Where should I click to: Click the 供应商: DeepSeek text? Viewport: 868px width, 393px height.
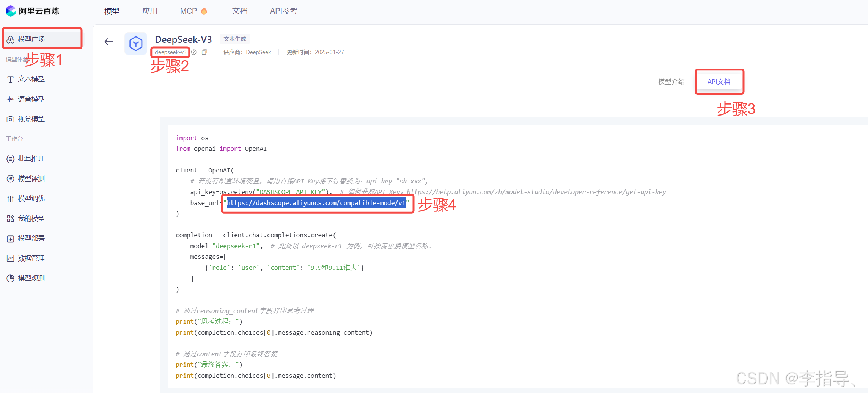click(x=247, y=52)
